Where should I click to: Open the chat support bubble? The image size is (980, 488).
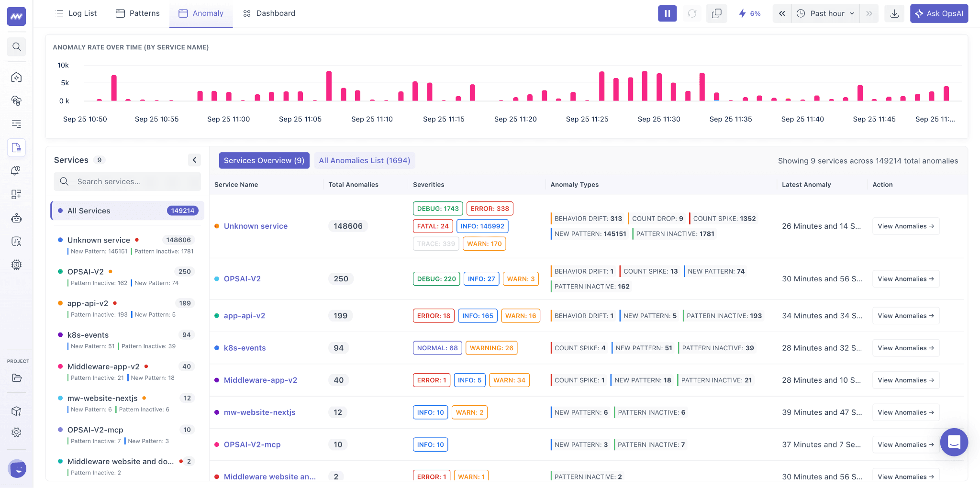click(x=954, y=442)
